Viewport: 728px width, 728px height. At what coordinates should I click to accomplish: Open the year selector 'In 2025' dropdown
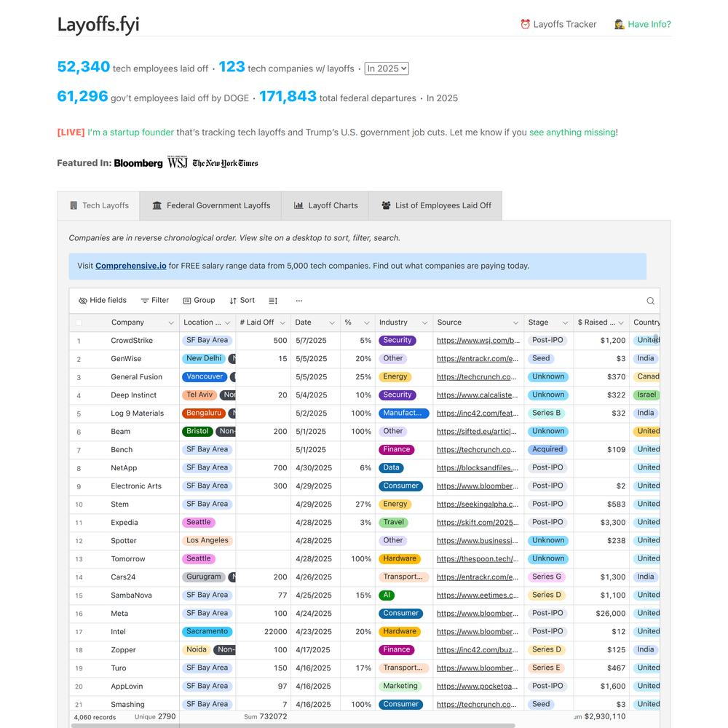click(387, 68)
